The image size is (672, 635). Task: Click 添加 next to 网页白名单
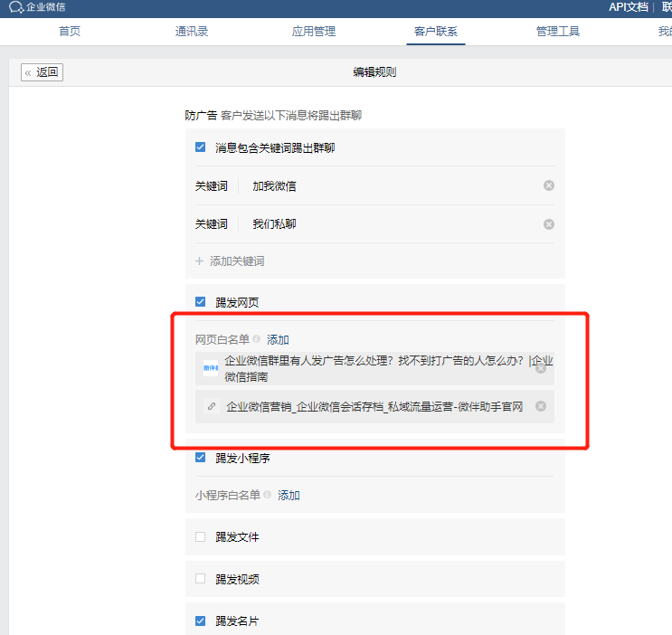pyautogui.click(x=278, y=339)
